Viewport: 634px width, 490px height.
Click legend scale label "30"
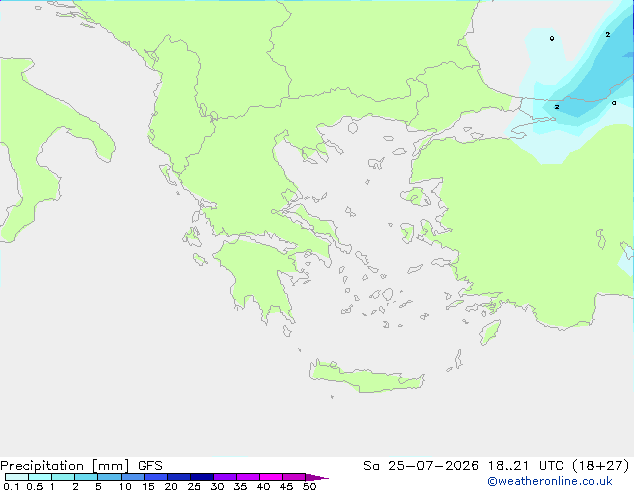217,486
